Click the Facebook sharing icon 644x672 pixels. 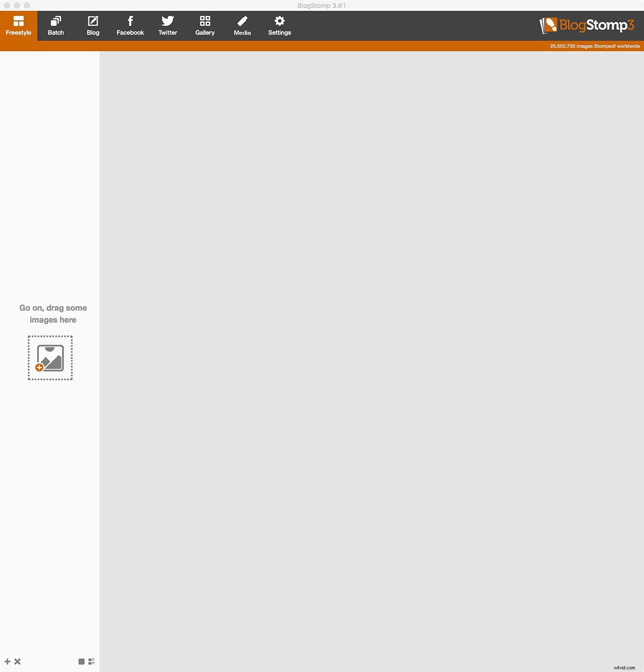(x=130, y=21)
